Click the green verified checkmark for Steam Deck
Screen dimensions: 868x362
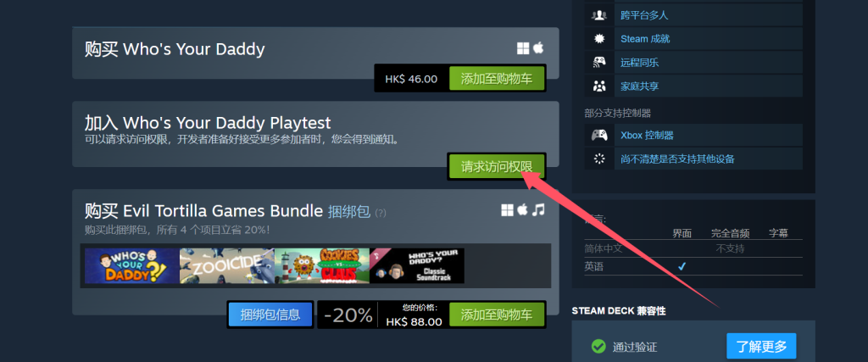tap(598, 347)
